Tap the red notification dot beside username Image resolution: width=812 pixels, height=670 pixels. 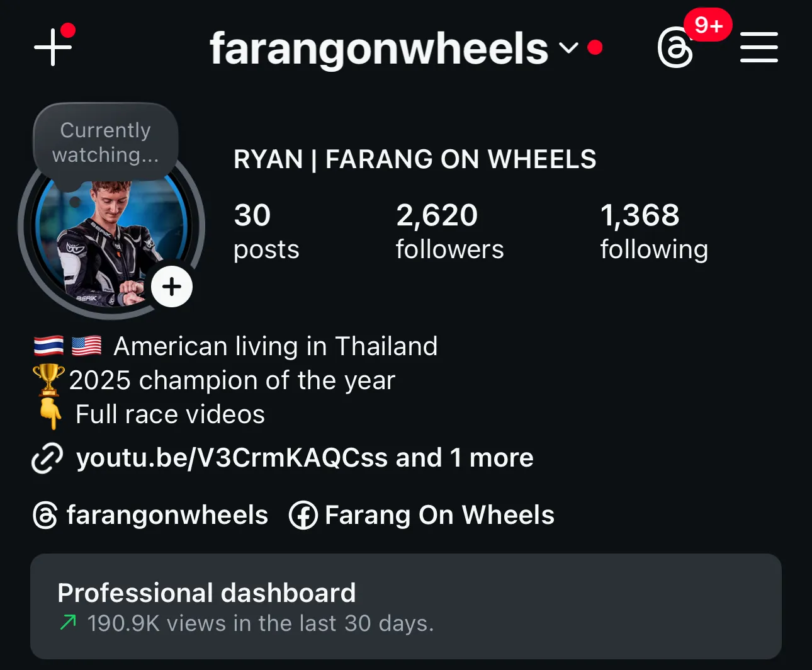click(595, 48)
